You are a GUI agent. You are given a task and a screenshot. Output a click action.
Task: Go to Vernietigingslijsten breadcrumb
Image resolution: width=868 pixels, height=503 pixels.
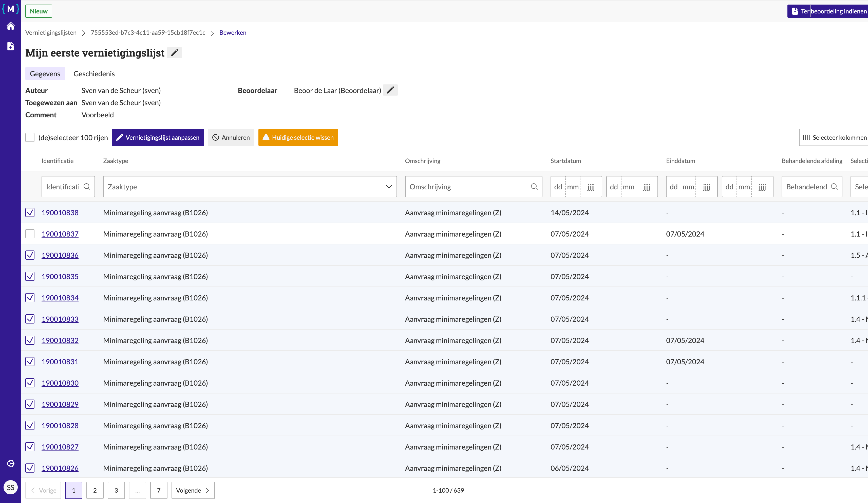tap(51, 32)
